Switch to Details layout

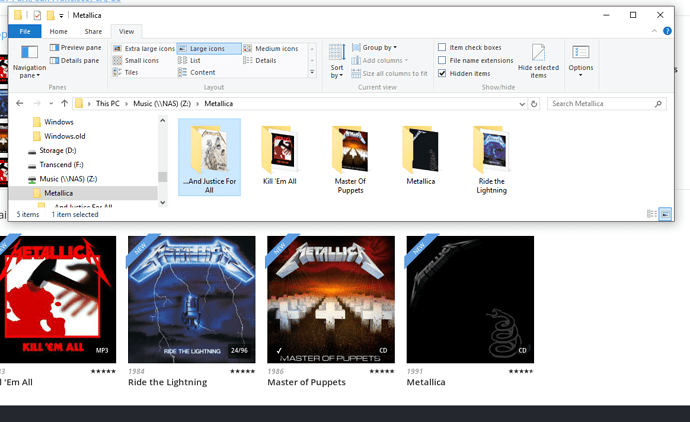(260, 60)
